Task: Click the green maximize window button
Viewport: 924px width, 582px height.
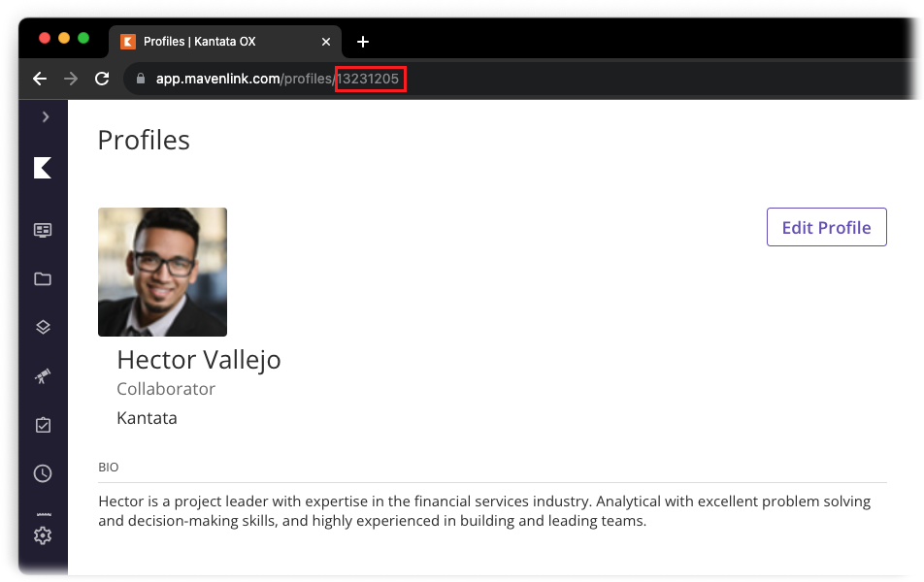Action: pyautogui.click(x=83, y=38)
